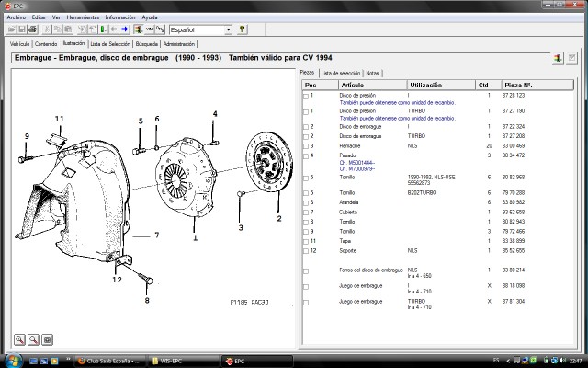This screenshot has width=588, height=368.
Task: Tick the checkbox for Cubierta position 7
Action: (x=306, y=213)
